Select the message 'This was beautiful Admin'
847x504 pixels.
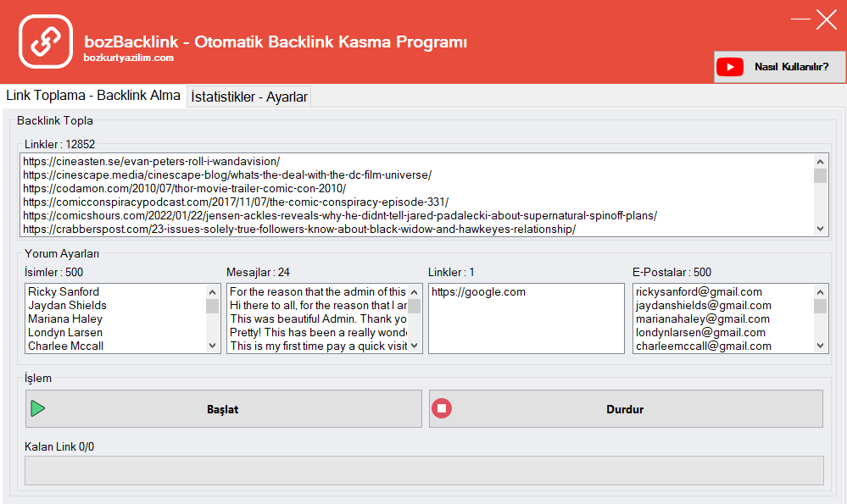tap(318, 318)
